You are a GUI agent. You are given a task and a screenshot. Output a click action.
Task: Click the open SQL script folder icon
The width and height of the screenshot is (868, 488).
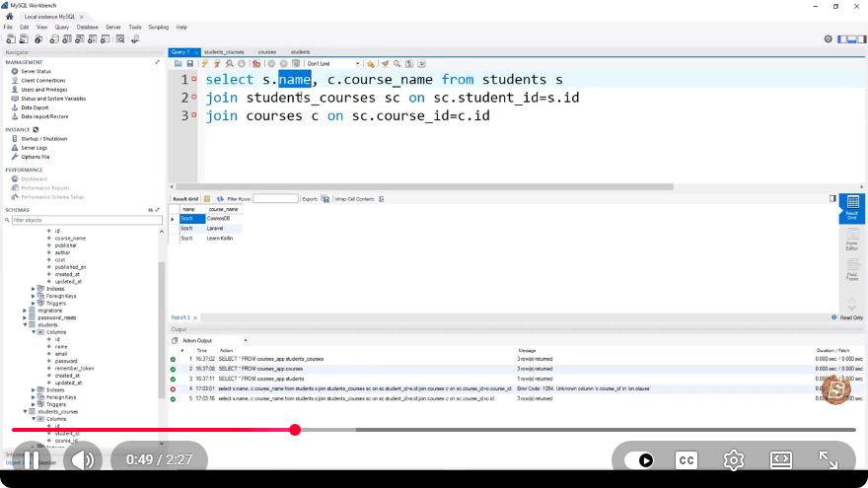click(179, 64)
